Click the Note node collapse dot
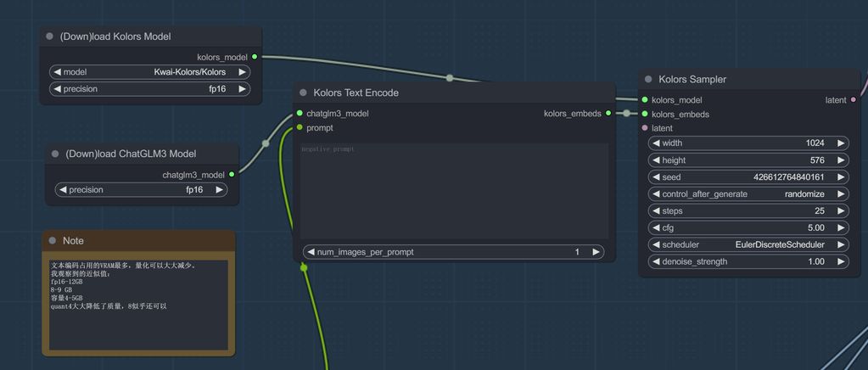868x370 pixels. click(53, 241)
